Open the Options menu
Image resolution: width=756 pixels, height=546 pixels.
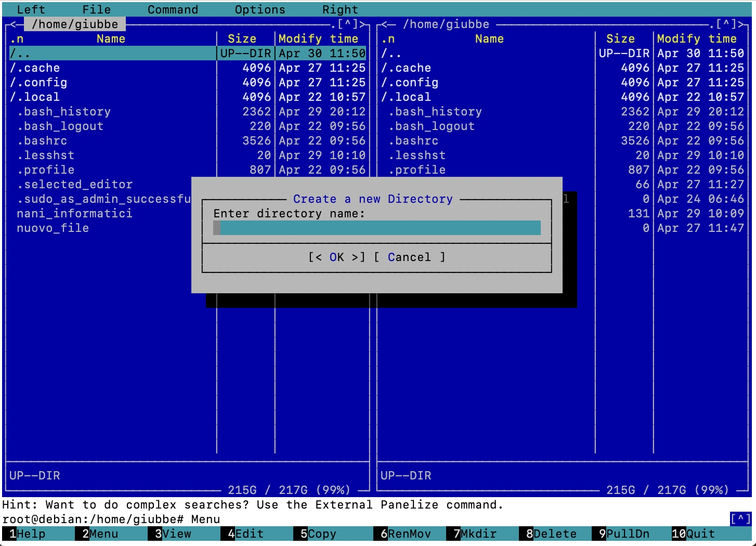[x=260, y=9]
